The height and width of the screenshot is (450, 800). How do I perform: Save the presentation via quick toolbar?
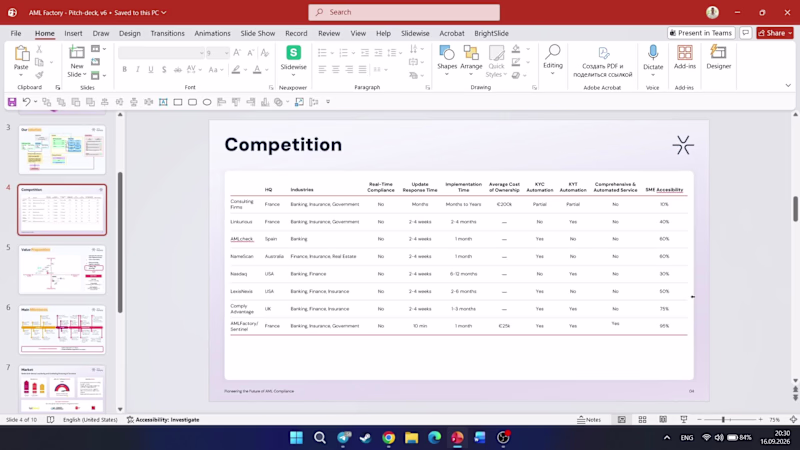(12, 102)
